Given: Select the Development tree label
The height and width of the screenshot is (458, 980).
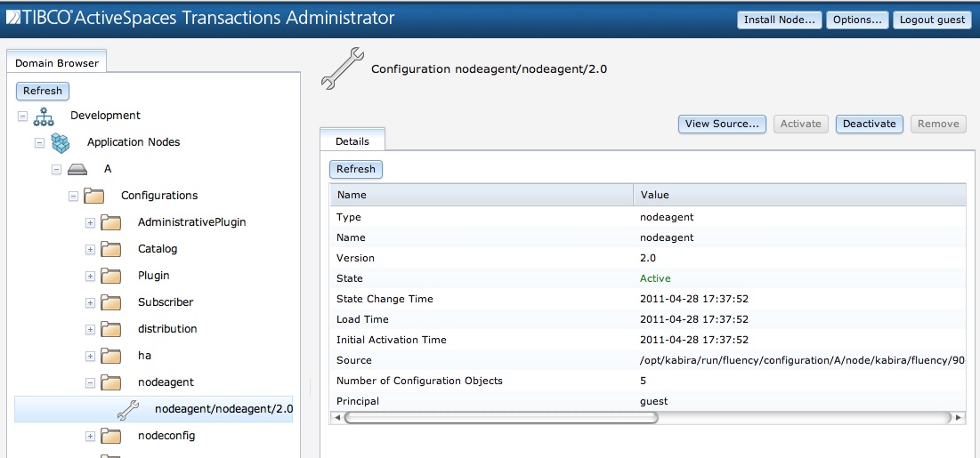Looking at the screenshot, I should click(x=105, y=116).
